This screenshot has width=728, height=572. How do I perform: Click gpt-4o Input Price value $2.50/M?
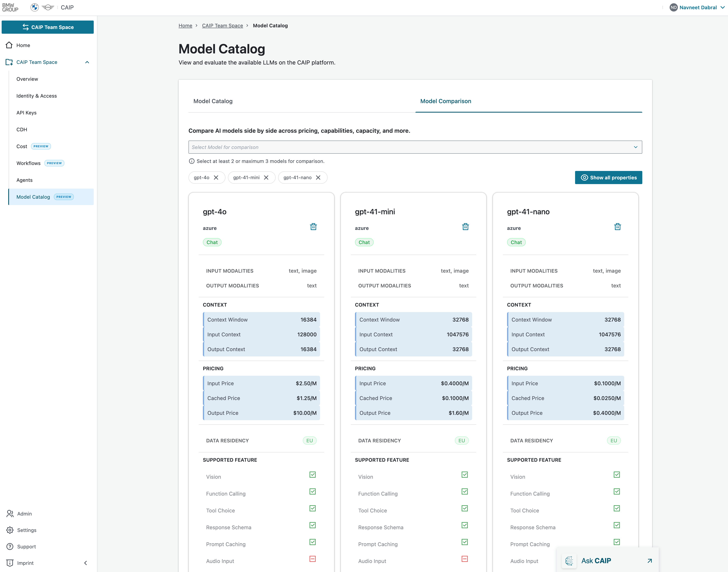pos(306,383)
